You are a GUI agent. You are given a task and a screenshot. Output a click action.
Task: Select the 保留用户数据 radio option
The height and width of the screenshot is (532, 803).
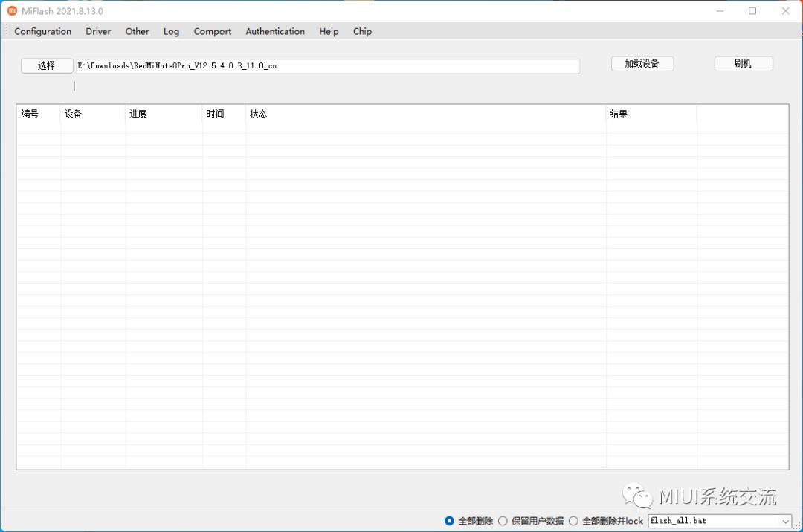point(503,521)
